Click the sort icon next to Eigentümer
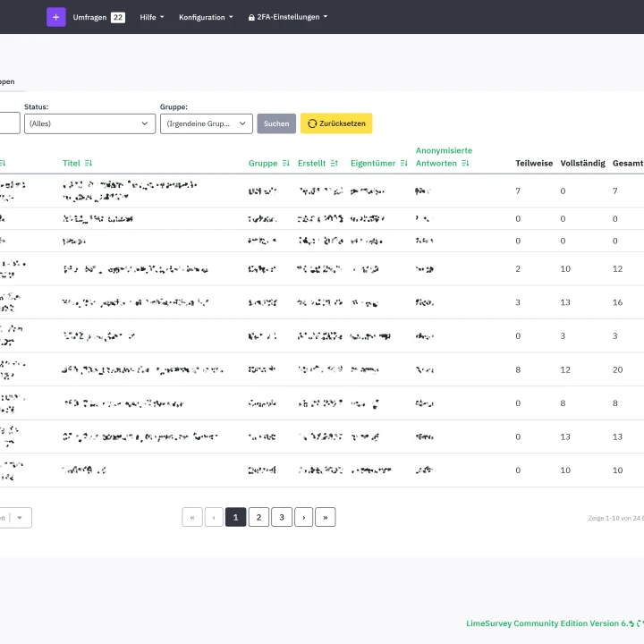Screen dimensions: 644x644 coord(403,164)
